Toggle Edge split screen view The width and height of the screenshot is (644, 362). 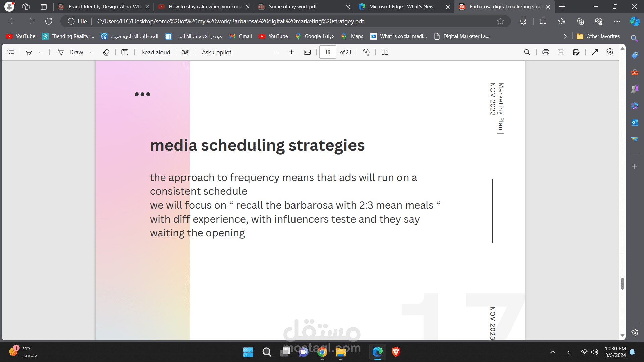pyautogui.click(x=543, y=21)
